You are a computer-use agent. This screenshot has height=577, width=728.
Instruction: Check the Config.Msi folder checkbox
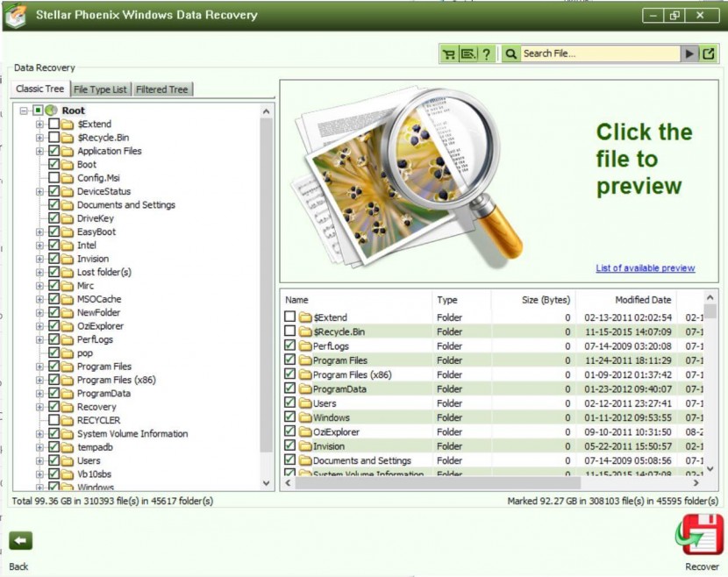tap(54, 177)
